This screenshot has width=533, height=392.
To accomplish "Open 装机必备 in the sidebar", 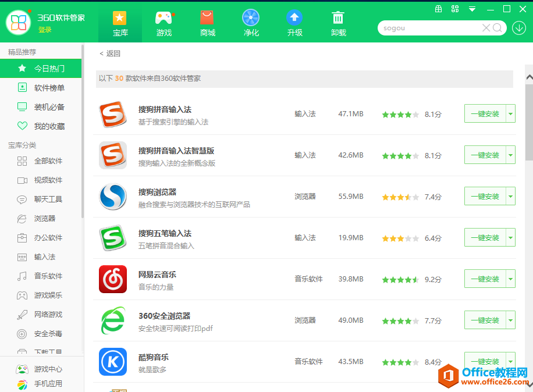I will (x=41, y=107).
